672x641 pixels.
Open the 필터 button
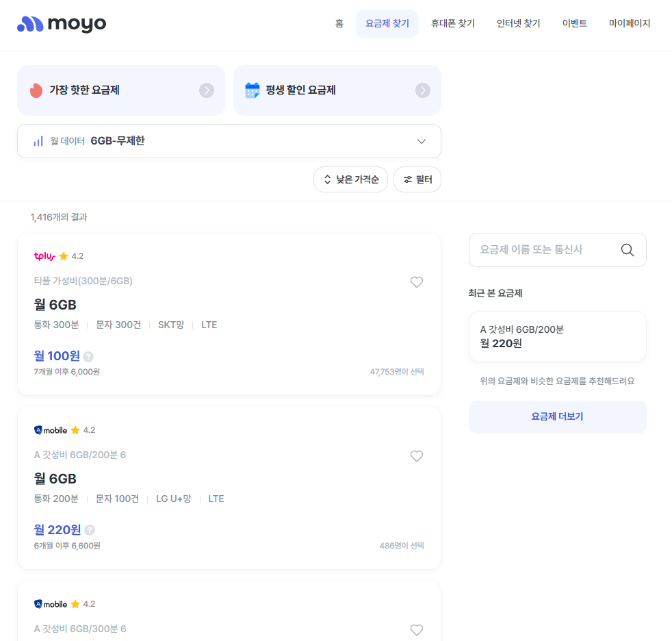(x=417, y=179)
